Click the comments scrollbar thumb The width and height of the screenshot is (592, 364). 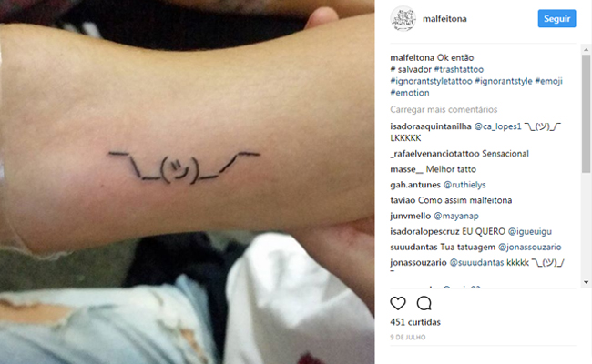click(x=586, y=114)
